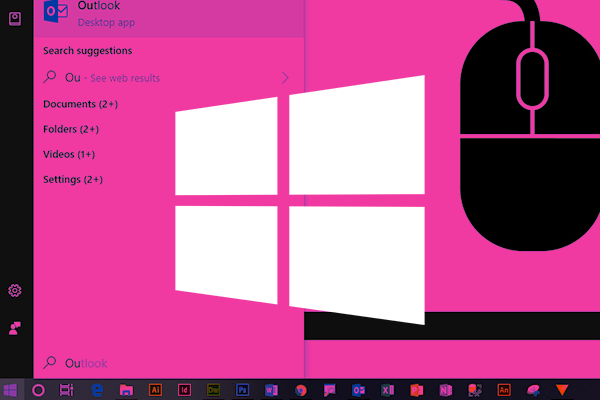Open Task View on taskbar
The height and width of the screenshot is (400, 600).
[x=67, y=390]
